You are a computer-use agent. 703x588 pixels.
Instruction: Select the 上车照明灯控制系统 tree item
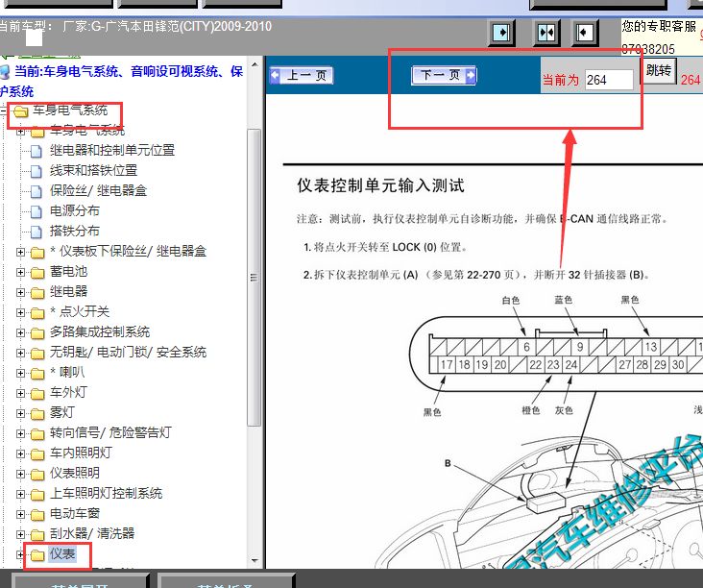[x=106, y=494]
